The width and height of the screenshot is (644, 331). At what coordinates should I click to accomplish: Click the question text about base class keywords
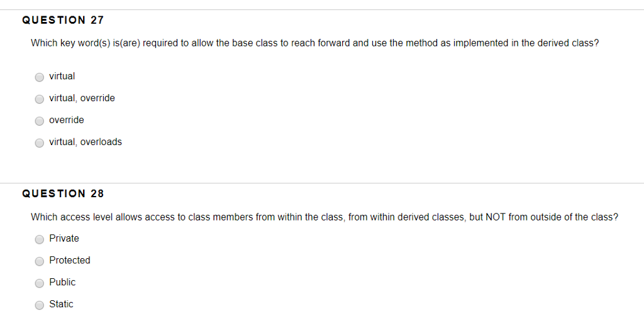coord(315,43)
